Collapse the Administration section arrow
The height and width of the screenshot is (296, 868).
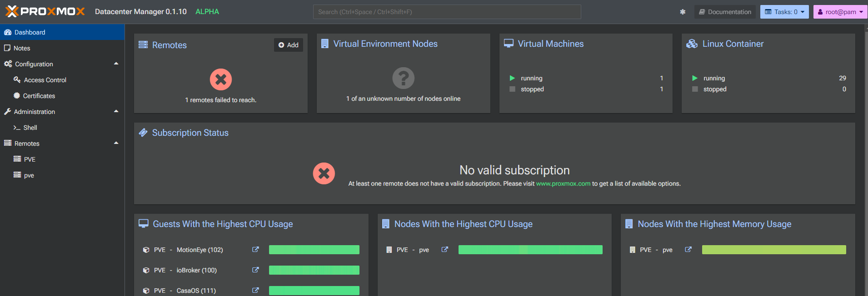[x=116, y=111]
